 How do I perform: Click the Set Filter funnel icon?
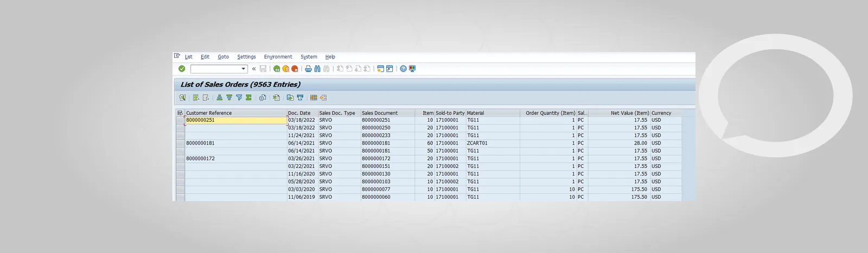pyautogui.click(x=239, y=98)
